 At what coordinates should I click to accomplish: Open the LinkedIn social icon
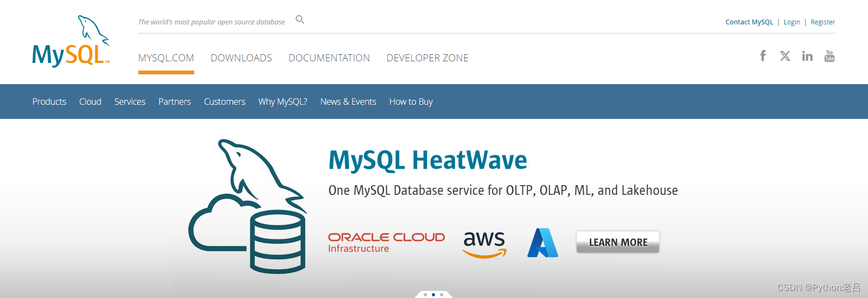(807, 56)
